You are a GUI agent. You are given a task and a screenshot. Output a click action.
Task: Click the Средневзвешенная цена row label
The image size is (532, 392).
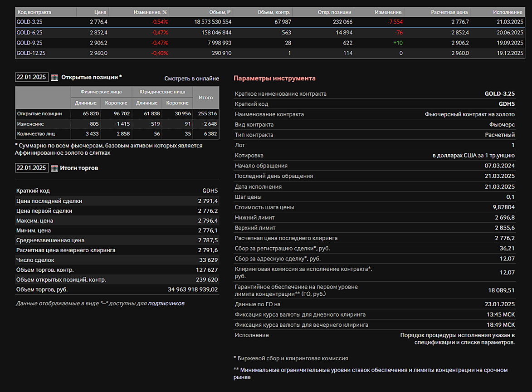click(x=50, y=240)
